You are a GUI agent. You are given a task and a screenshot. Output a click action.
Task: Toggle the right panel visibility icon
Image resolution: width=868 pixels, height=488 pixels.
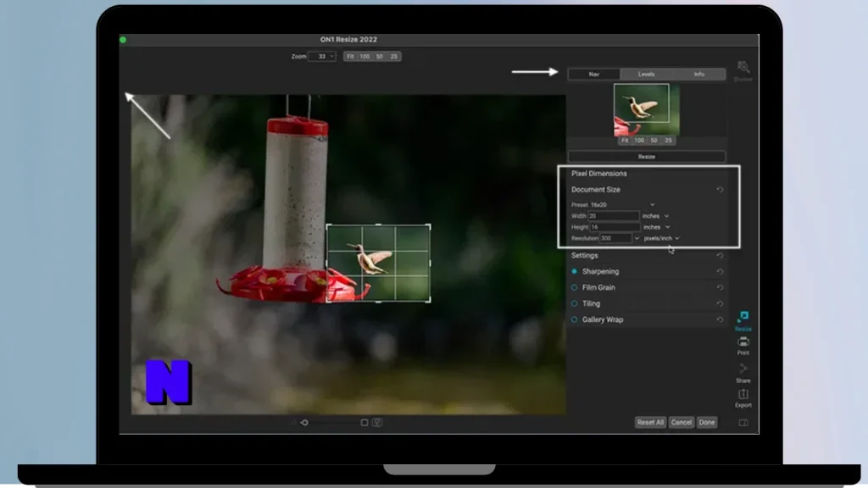(x=743, y=423)
